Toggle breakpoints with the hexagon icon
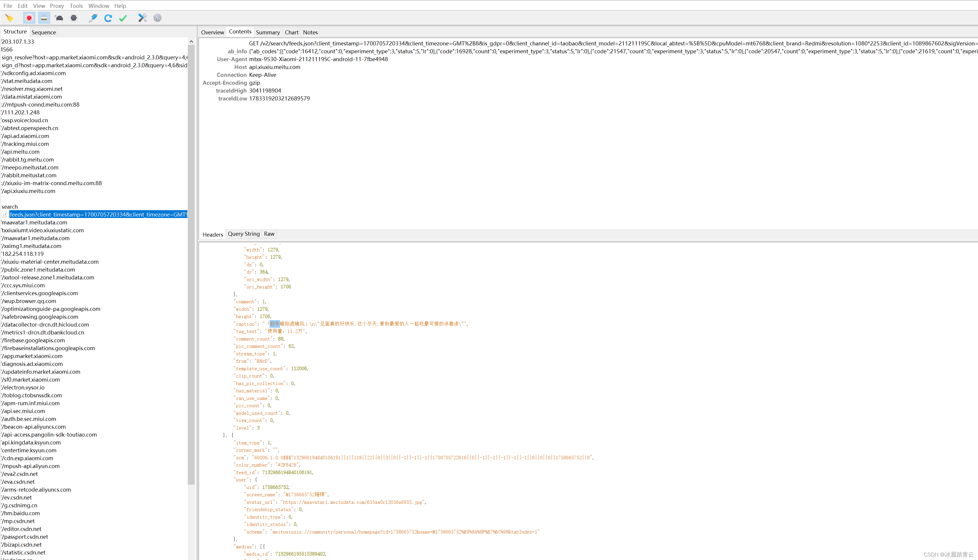Screen dimensions: 978x560 [73, 18]
